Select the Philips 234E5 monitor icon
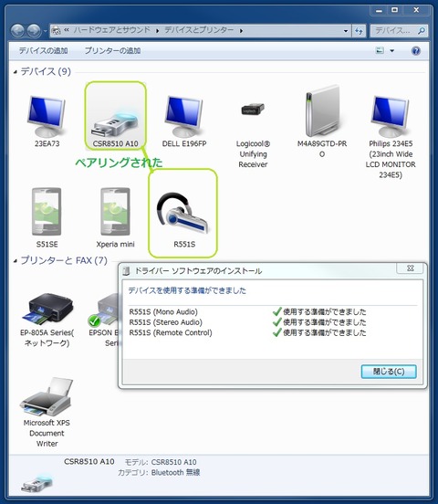Image resolution: width=438 pixels, height=504 pixels. coord(391,116)
